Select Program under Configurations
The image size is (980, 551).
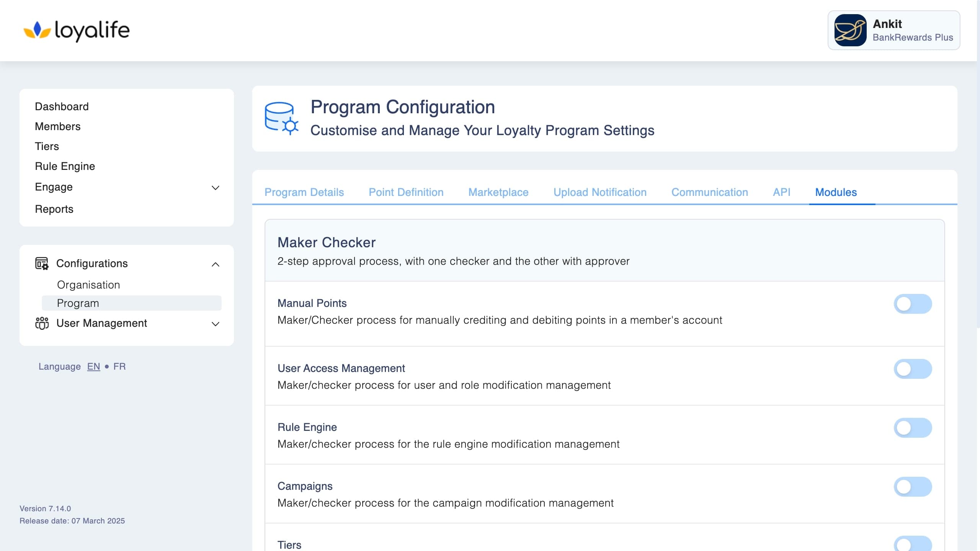(131, 303)
